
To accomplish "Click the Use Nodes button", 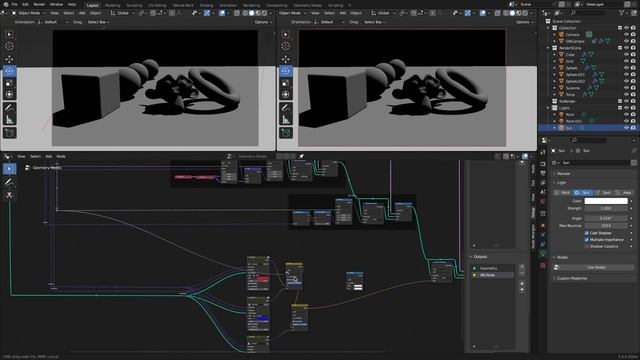I will (596, 268).
